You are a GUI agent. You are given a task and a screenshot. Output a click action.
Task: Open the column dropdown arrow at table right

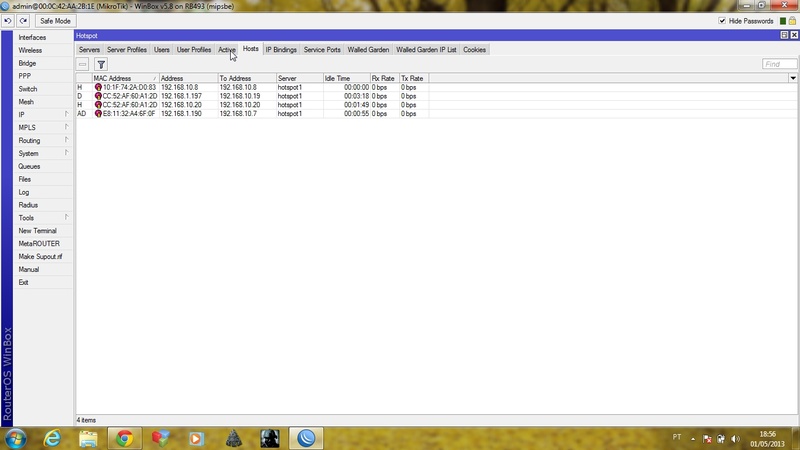click(x=793, y=78)
